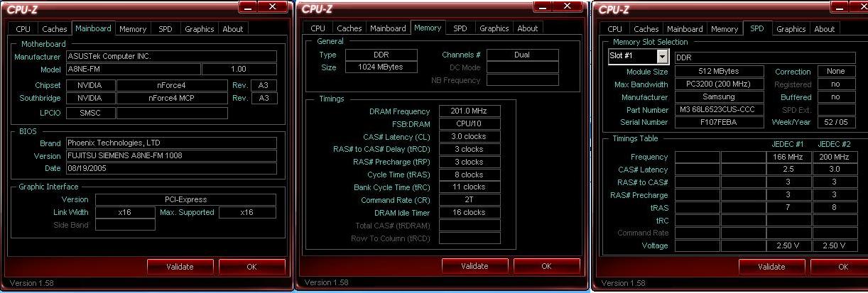Click the SMSC LPCIO field

pyautogui.click(x=89, y=112)
